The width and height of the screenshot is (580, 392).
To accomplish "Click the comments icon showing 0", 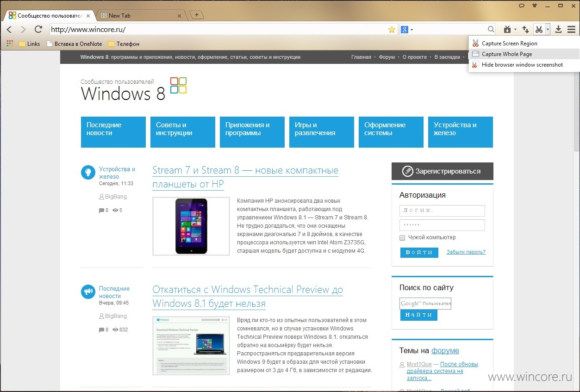I will point(101,211).
